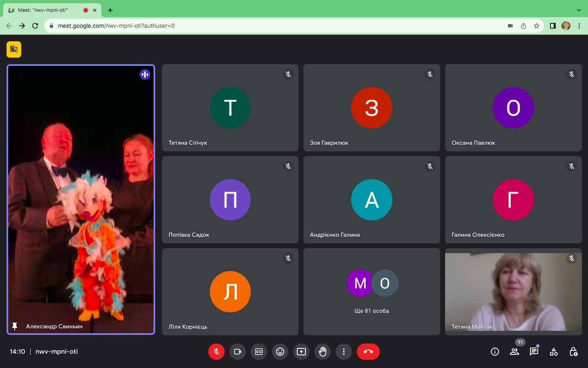
Task: Reload the Meet page
Action: [x=35, y=26]
